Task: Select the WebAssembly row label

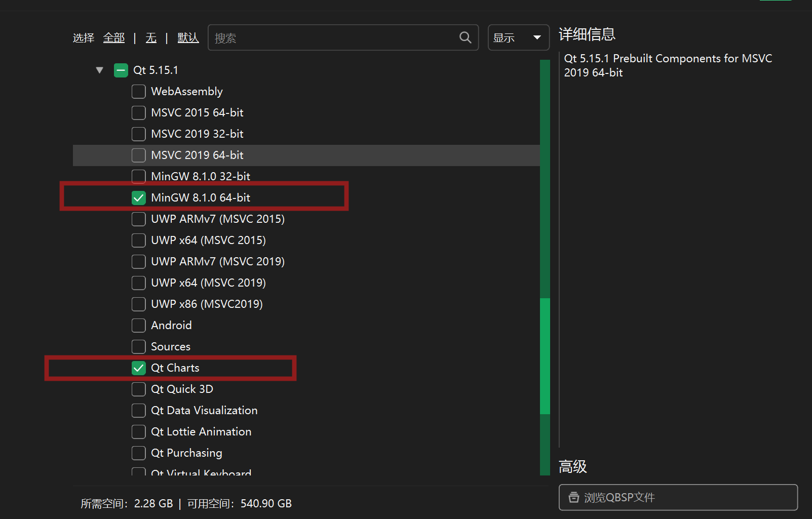Action: coord(187,92)
